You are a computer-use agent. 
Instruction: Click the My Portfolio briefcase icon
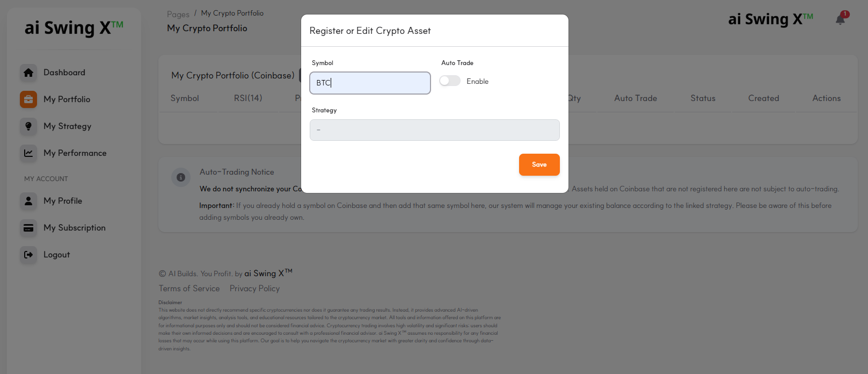pos(28,99)
